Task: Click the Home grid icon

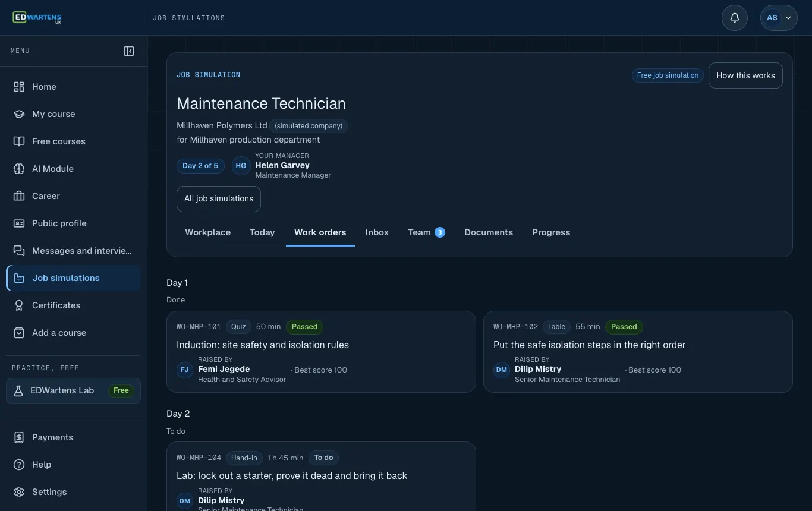Action: [19, 87]
